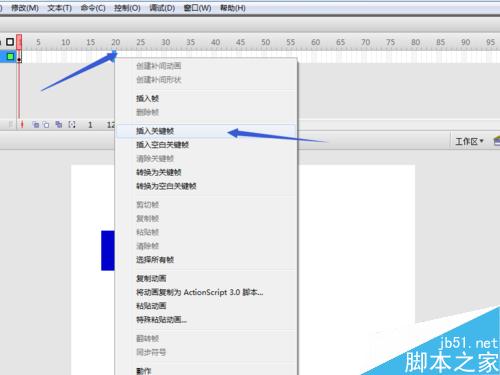Open the modify onion markers button

[x=72, y=125]
